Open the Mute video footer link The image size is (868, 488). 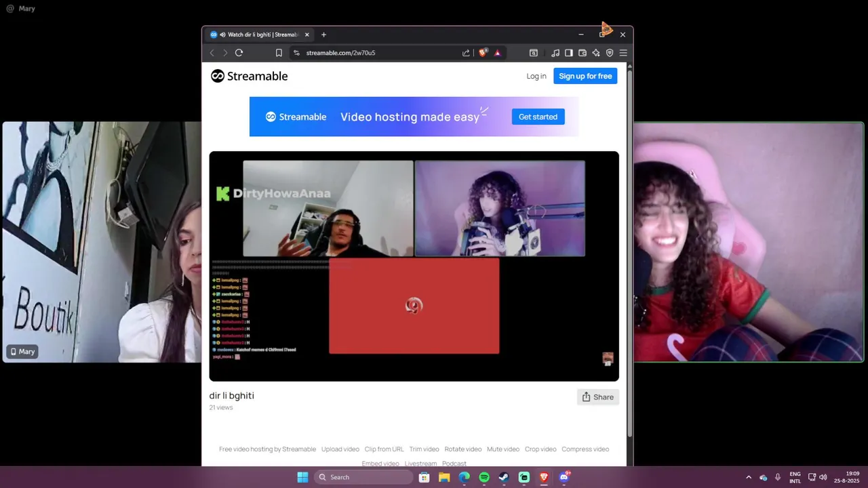pyautogui.click(x=503, y=449)
